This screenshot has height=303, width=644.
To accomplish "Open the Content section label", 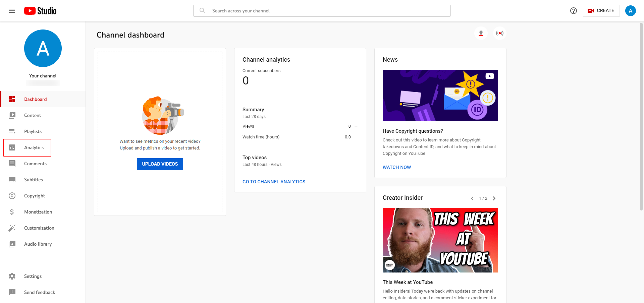I will pos(33,115).
